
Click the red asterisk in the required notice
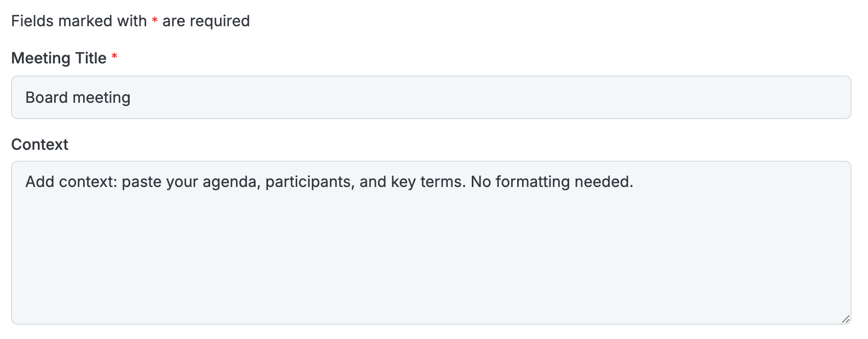pyautogui.click(x=155, y=20)
